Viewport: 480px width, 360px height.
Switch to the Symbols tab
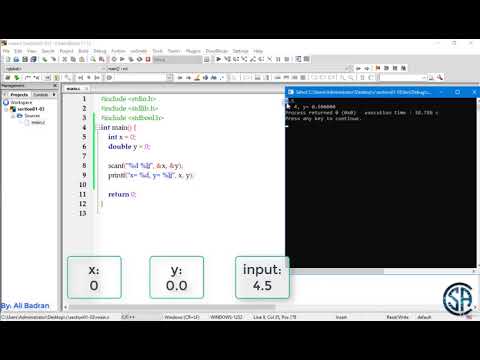41,95
